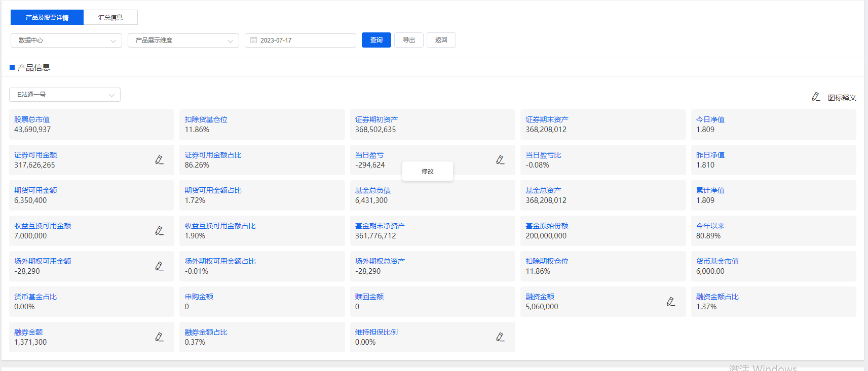Click the 申购金额 label
The height and width of the screenshot is (371, 868).
click(x=199, y=297)
